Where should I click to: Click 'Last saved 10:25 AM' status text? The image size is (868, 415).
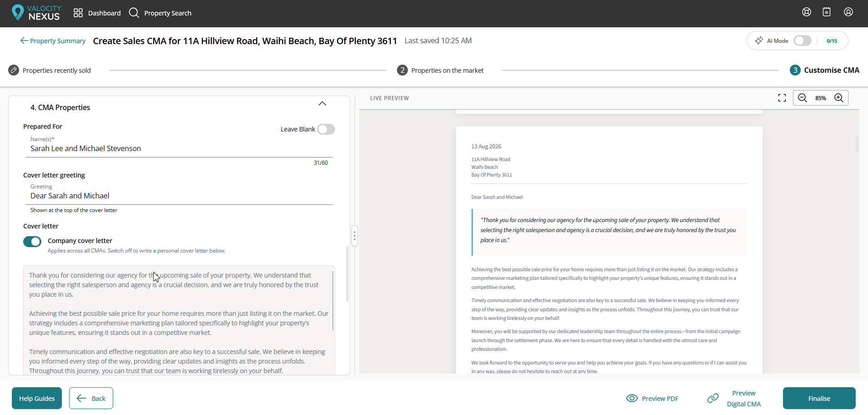click(438, 40)
